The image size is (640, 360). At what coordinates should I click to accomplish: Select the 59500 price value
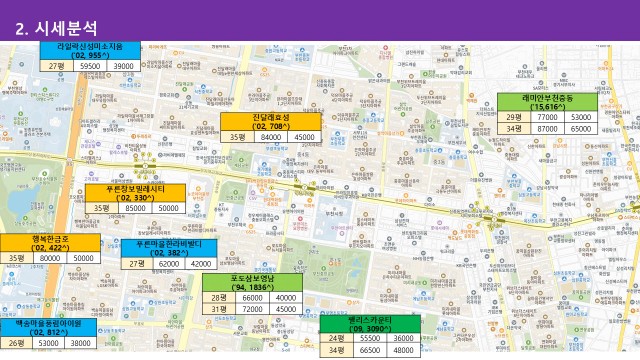[x=90, y=66]
